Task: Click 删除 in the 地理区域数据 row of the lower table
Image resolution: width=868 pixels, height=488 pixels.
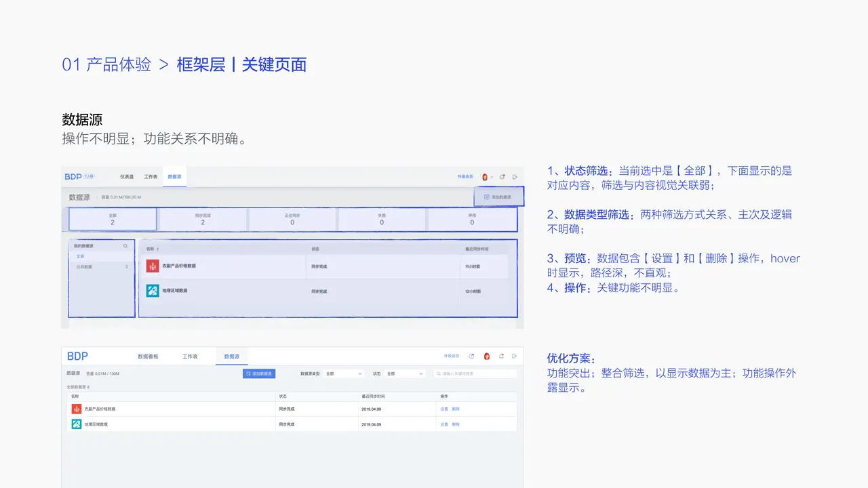Action: (x=456, y=424)
